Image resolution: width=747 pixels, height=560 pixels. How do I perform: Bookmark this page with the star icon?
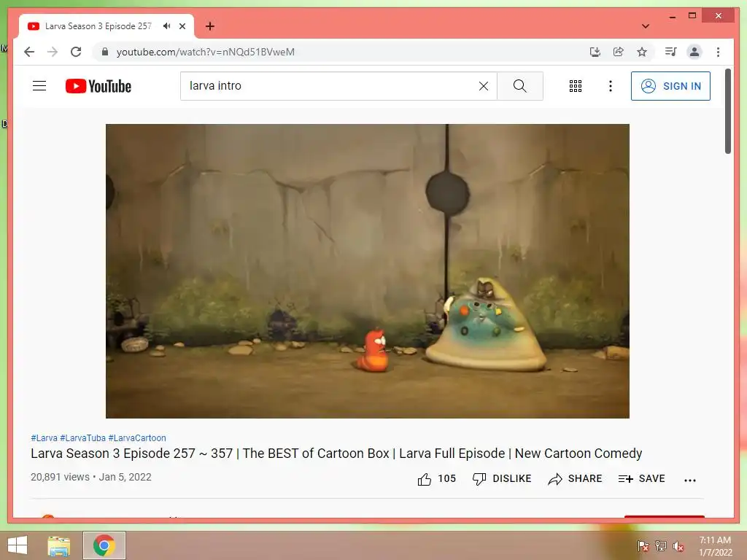tap(642, 52)
